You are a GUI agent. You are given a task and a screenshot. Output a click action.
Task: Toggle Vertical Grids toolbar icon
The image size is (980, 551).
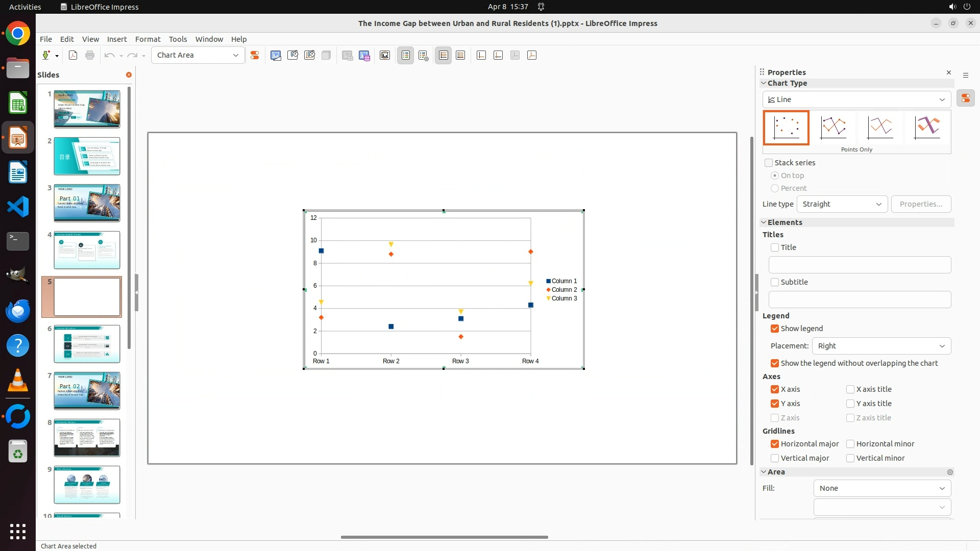460,56
